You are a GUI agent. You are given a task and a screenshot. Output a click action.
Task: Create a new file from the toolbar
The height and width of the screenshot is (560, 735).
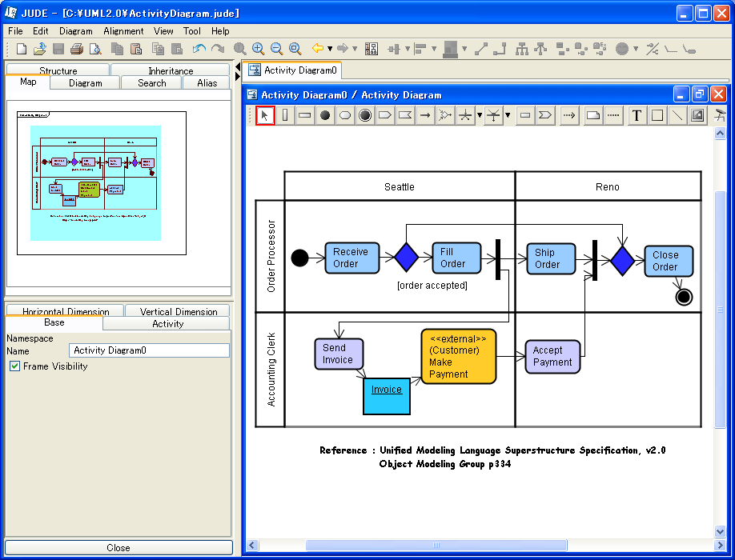click(x=22, y=49)
